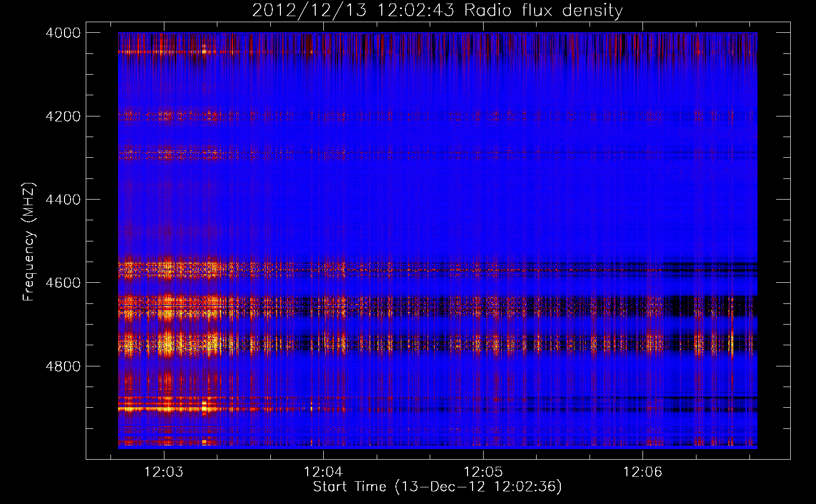
Task: Select the 4400 frequency tick label
Action: (x=63, y=200)
